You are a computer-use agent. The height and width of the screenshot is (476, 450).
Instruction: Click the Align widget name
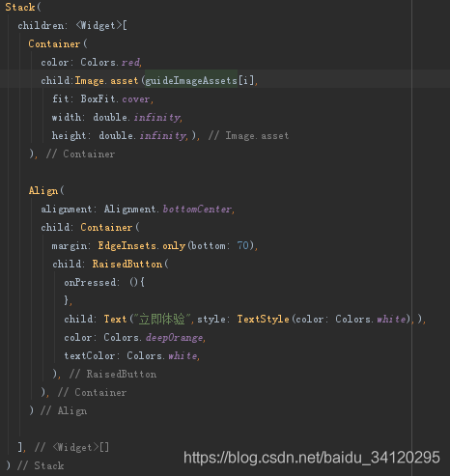pyautogui.click(x=43, y=190)
